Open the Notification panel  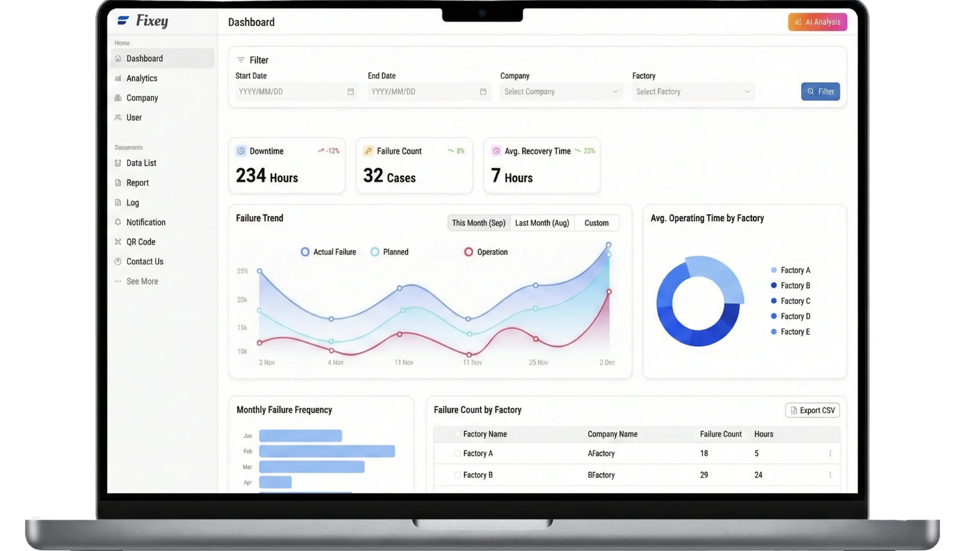145,222
